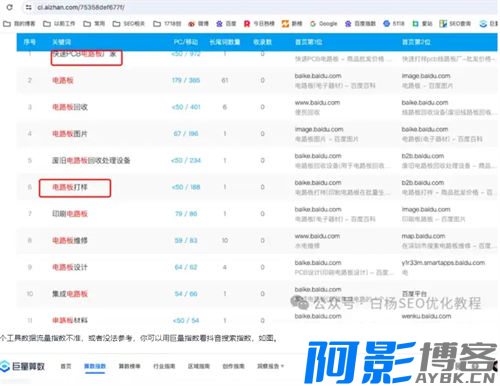The image size is (500, 386).
Task: Open the keyword 集成电路板
Action: 70,294
